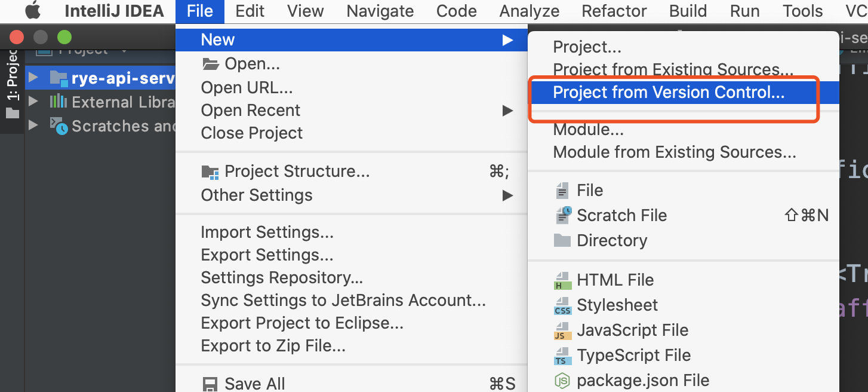Click the Save All disk icon
Image resolution: width=868 pixels, height=392 pixels.
[x=210, y=384]
